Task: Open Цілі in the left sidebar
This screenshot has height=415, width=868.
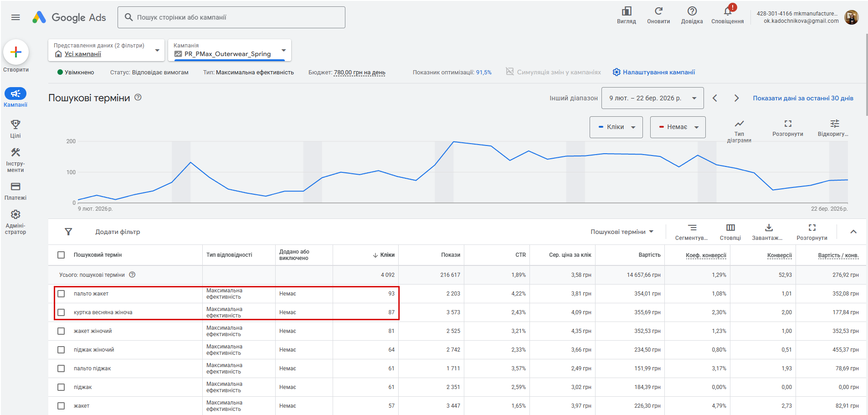Action: 15,128
